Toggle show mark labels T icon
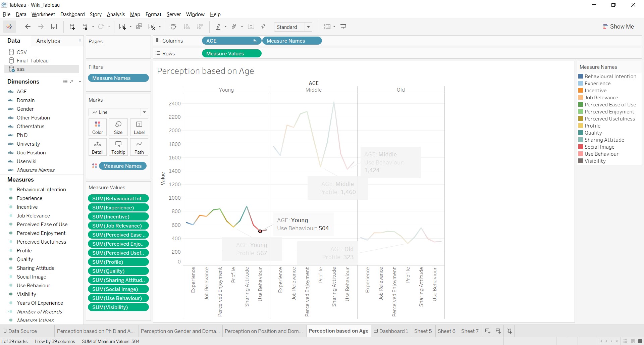Image resolution: width=644 pixels, height=345 pixels. (251, 27)
